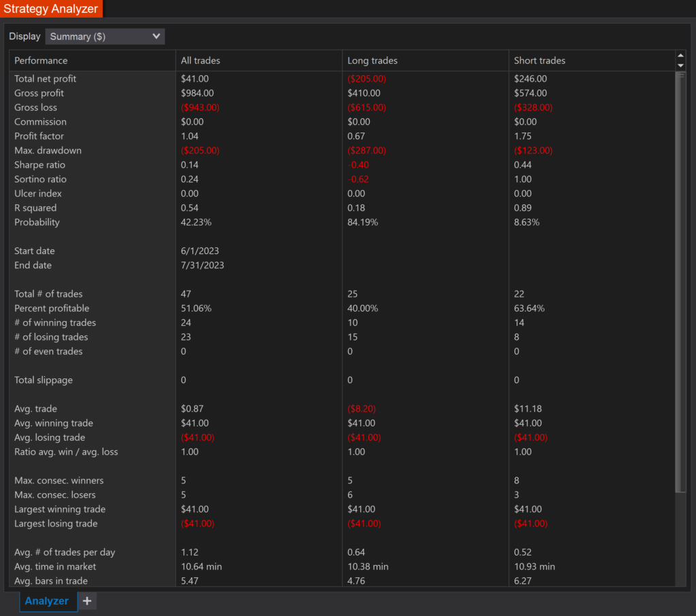Viewport: 696px width, 616px height.
Task: Click the all trades gross loss ($943.00)
Action: tap(201, 107)
